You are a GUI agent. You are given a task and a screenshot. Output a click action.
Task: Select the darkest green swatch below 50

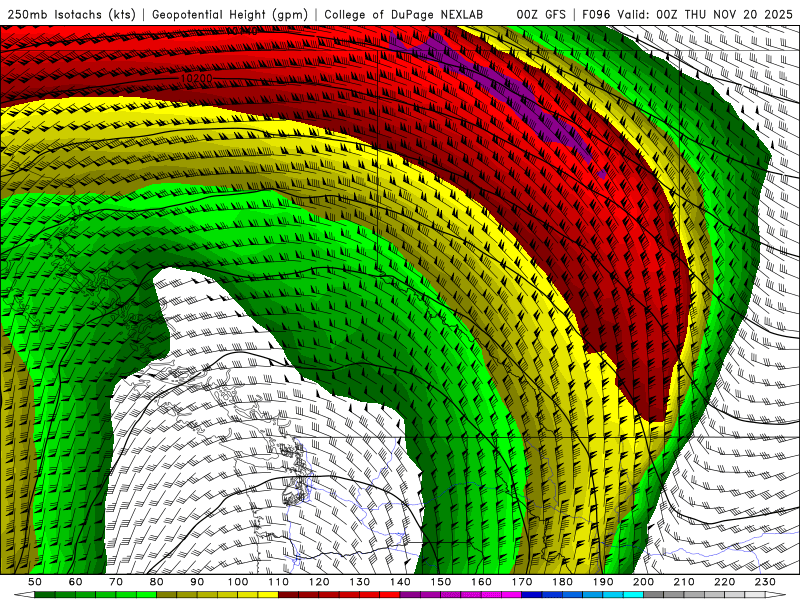pos(44,595)
